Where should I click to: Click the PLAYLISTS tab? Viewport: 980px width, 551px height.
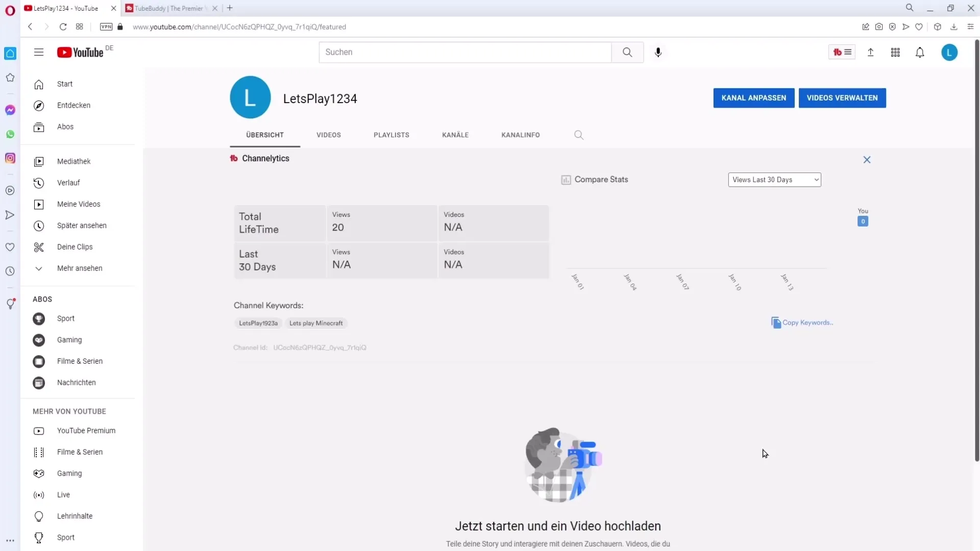click(x=391, y=135)
